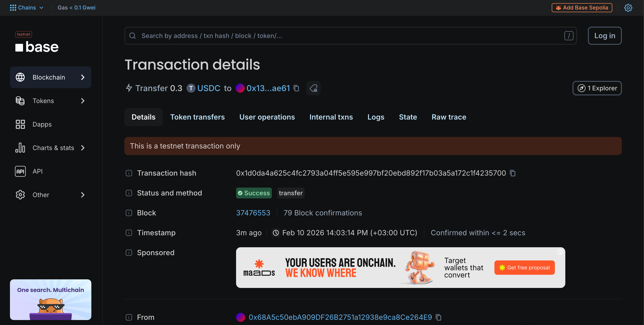Expand the Chains dropdown
The width and height of the screenshot is (644, 325).
[42, 7]
